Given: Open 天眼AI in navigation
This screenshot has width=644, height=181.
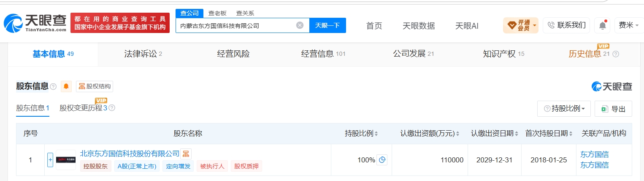Looking at the screenshot, I should 467,26.
